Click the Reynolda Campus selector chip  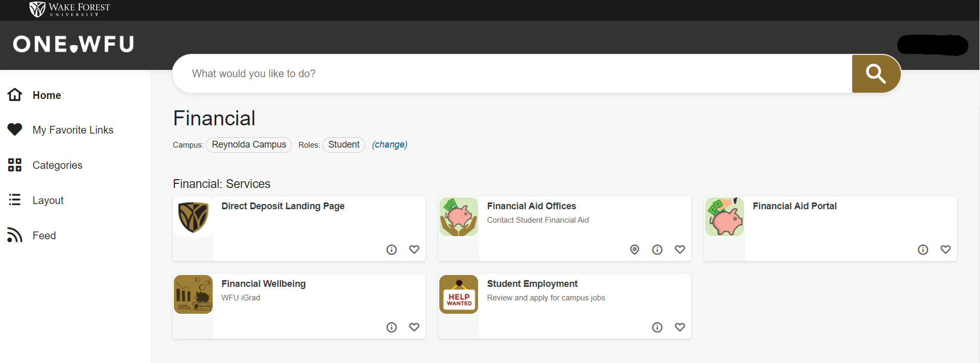pyautogui.click(x=249, y=145)
